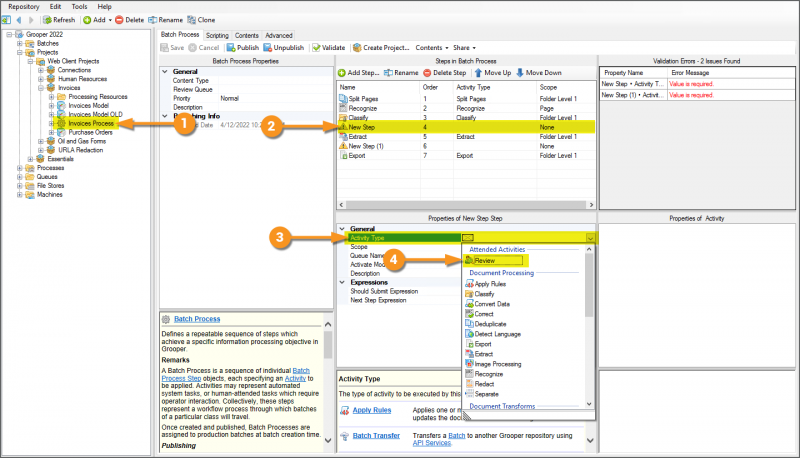Click the Normal Priority value field
Screen dimensions: 800x458
(x=275, y=98)
